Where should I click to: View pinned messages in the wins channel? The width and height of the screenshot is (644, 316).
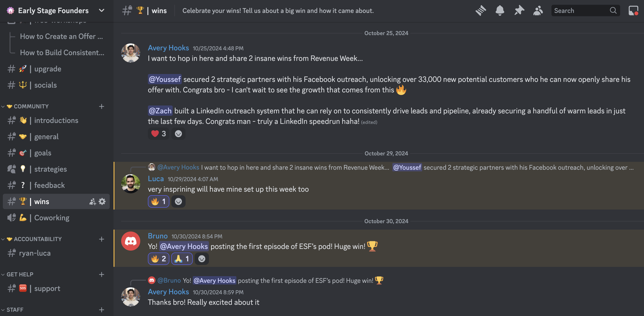(x=519, y=11)
